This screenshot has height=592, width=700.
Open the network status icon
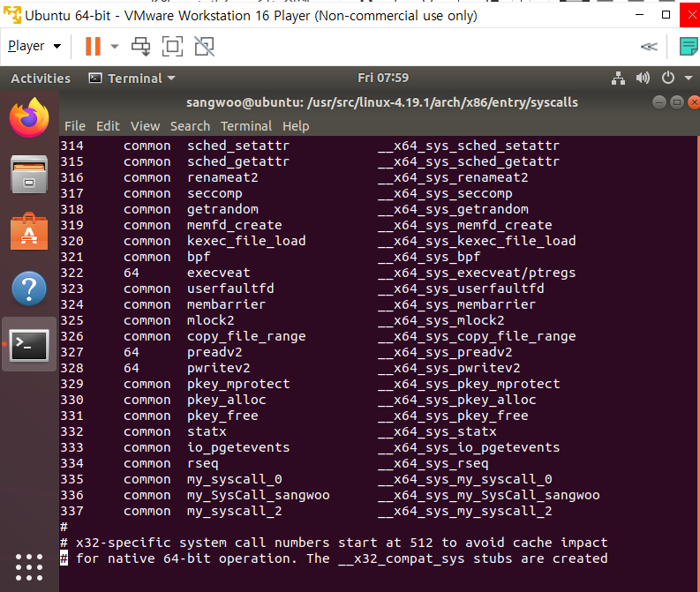[618, 78]
